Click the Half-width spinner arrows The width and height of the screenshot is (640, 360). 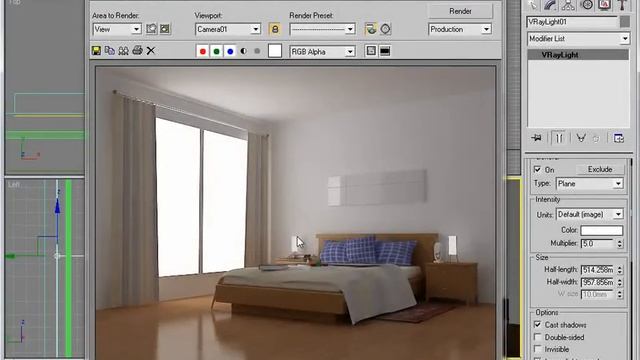click(620, 282)
